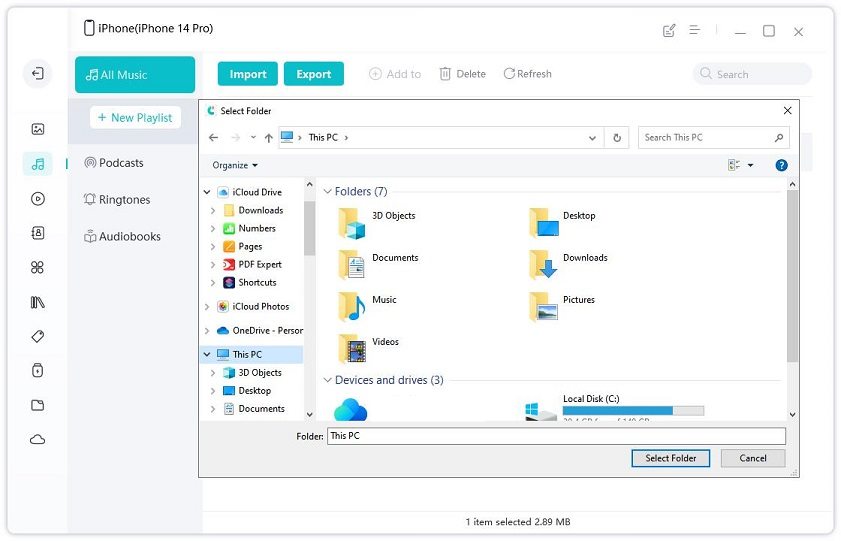The image size is (841, 541).
Task: Open the view options dropdown arrow
Action: click(x=750, y=165)
